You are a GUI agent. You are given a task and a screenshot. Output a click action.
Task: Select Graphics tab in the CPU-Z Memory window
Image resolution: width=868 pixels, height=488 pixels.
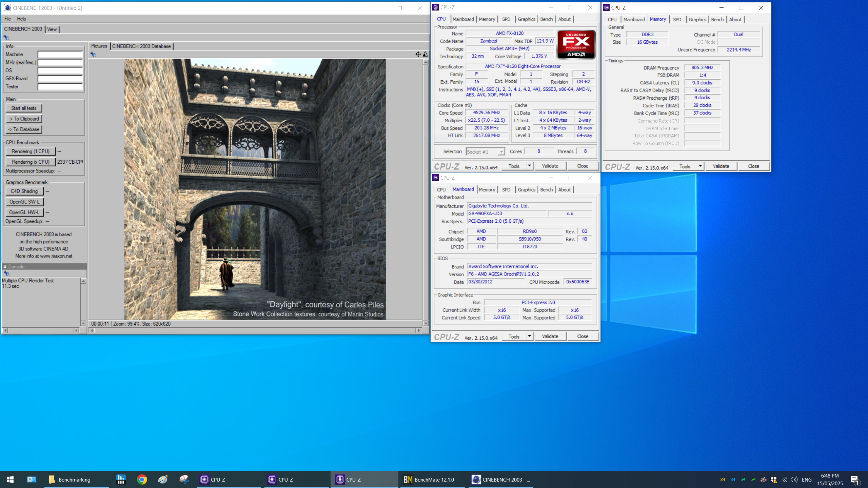pos(697,20)
